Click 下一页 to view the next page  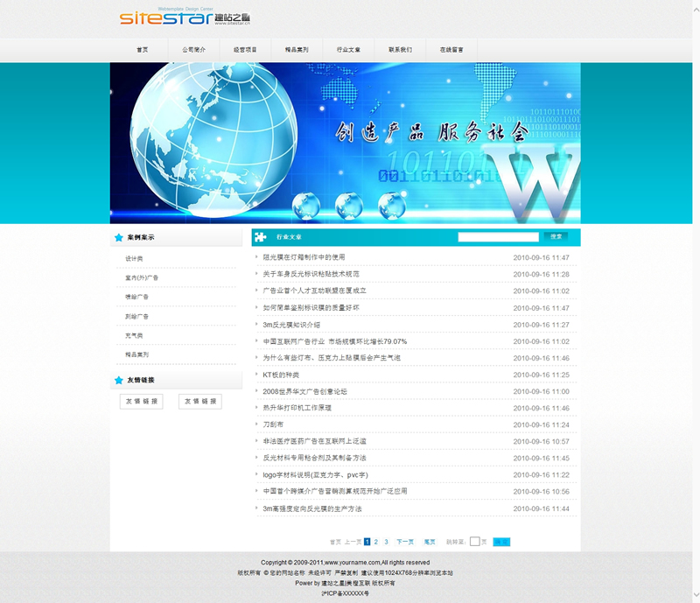click(405, 542)
